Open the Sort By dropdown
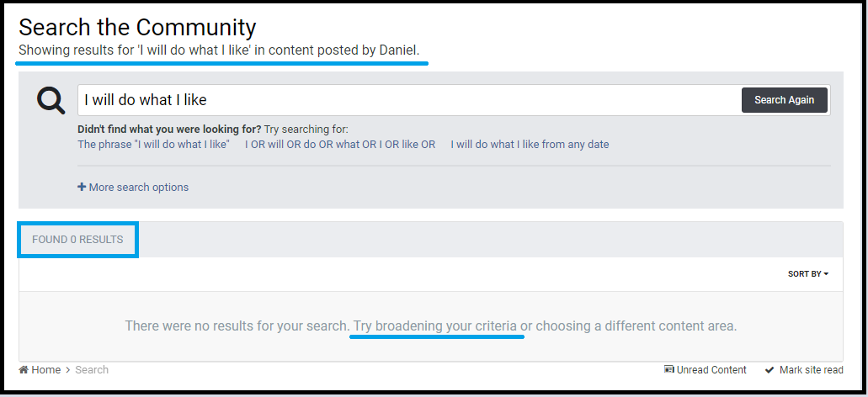This screenshot has height=397, width=868. tap(808, 273)
